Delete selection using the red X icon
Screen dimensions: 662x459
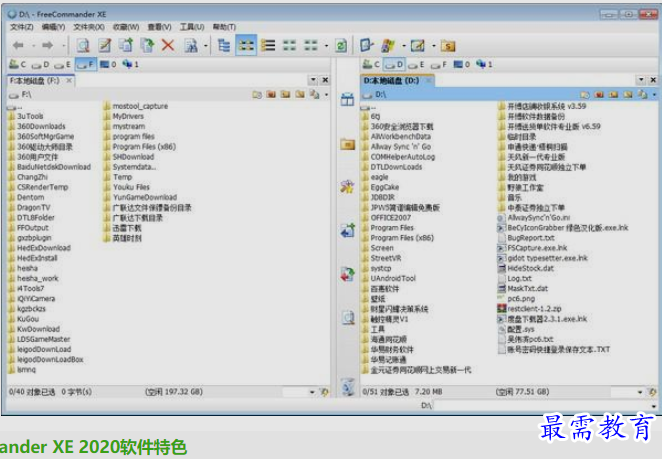[168, 45]
